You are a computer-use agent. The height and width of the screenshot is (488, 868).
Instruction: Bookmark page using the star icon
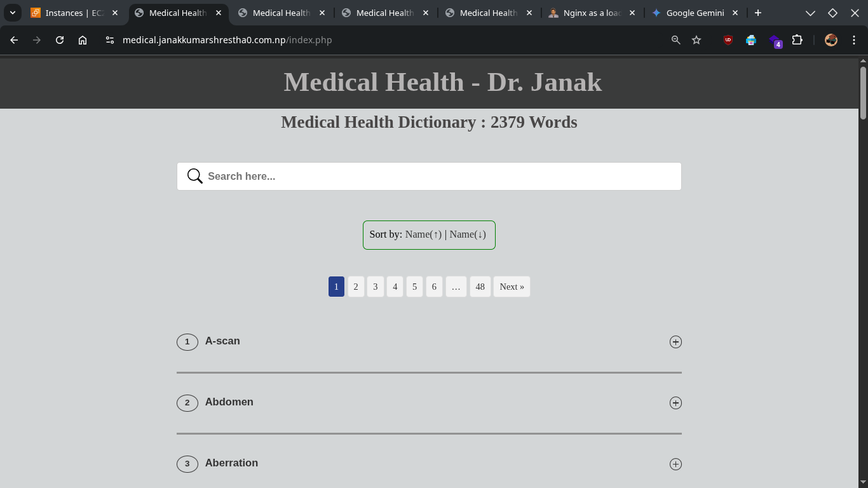tap(696, 40)
